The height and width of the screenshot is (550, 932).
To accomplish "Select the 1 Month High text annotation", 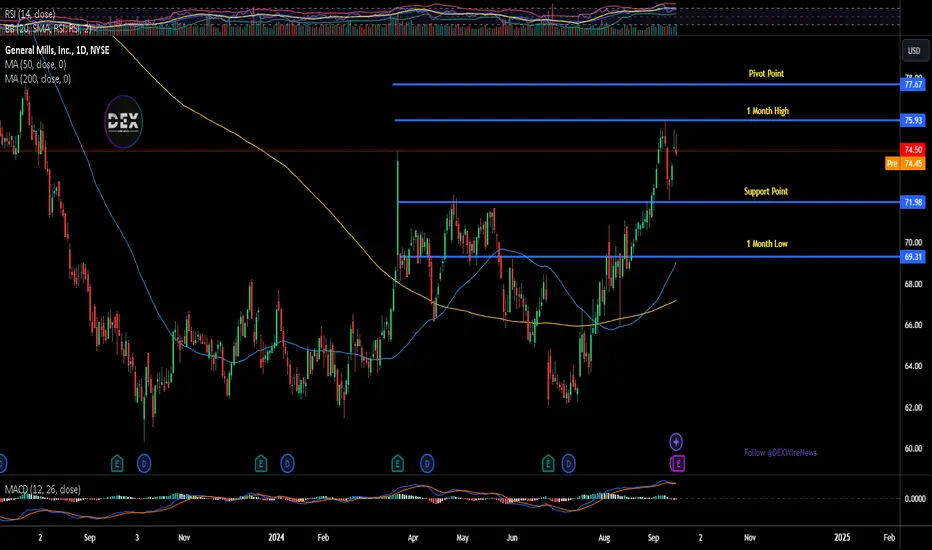I will [x=767, y=111].
